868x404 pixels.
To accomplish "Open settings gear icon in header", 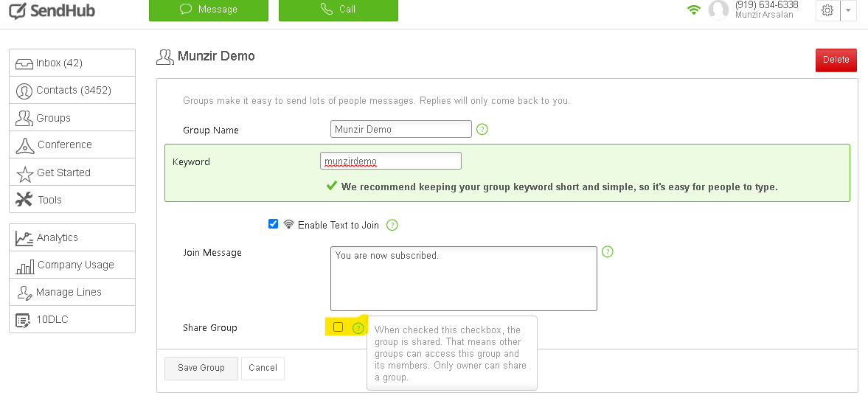I will [827, 10].
